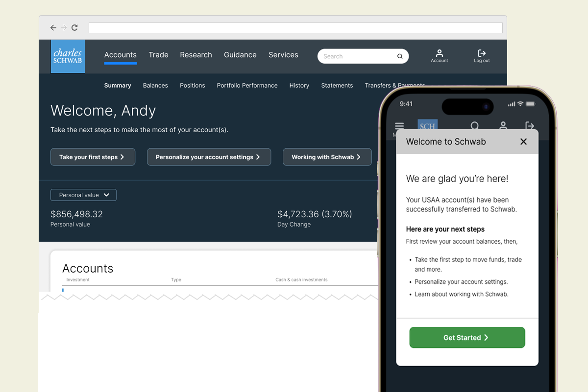This screenshot has width=588, height=392.
Task: Click the green Get Started button
Action: point(467,338)
